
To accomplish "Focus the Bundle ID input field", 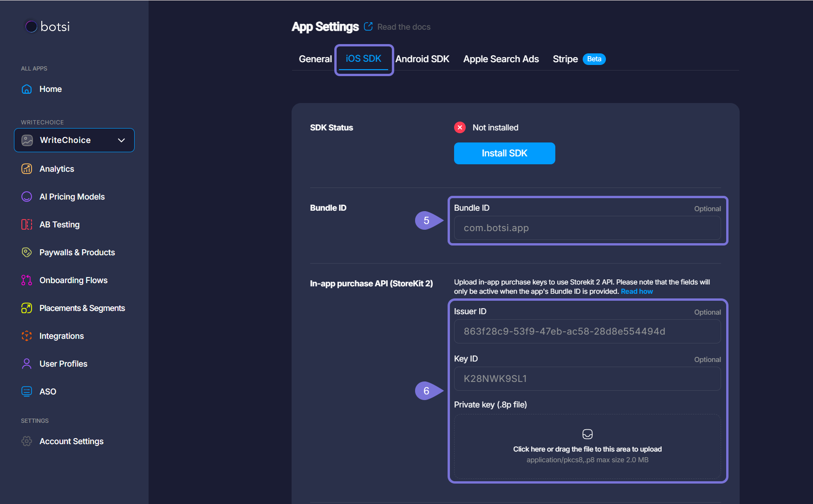I will pos(587,228).
